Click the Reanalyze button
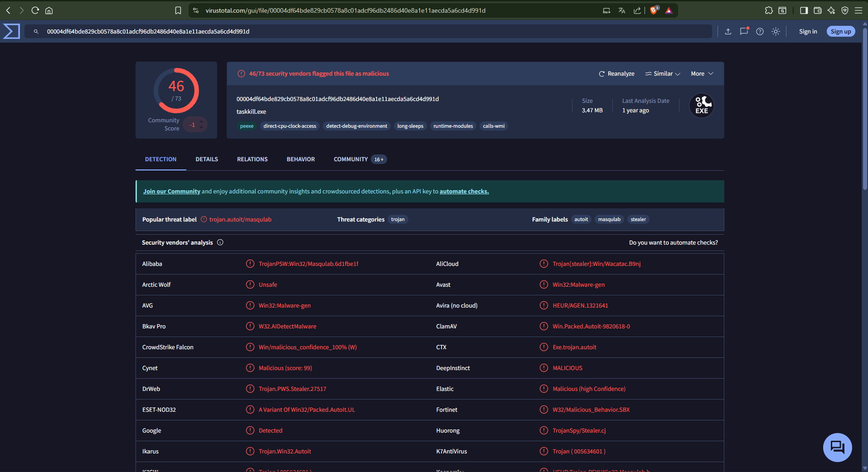 click(616, 73)
